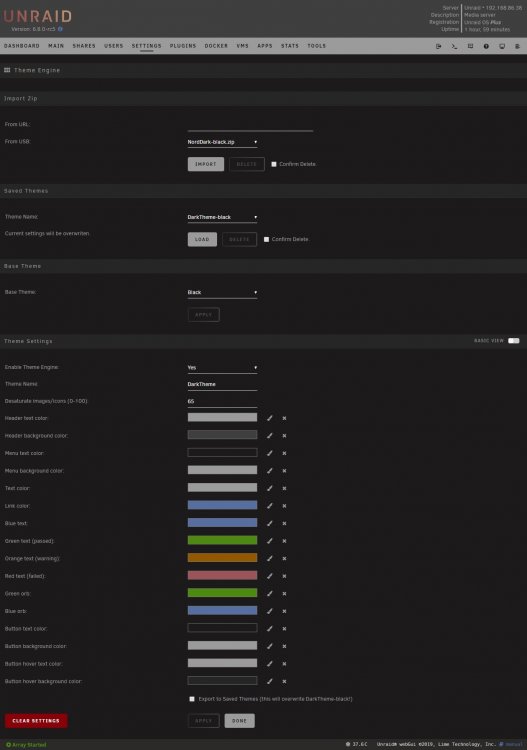Image resolution: width=527 pixels, height=750 pixels.
Task: Reset Header text color with its X icon
Action: click(284, 418)
